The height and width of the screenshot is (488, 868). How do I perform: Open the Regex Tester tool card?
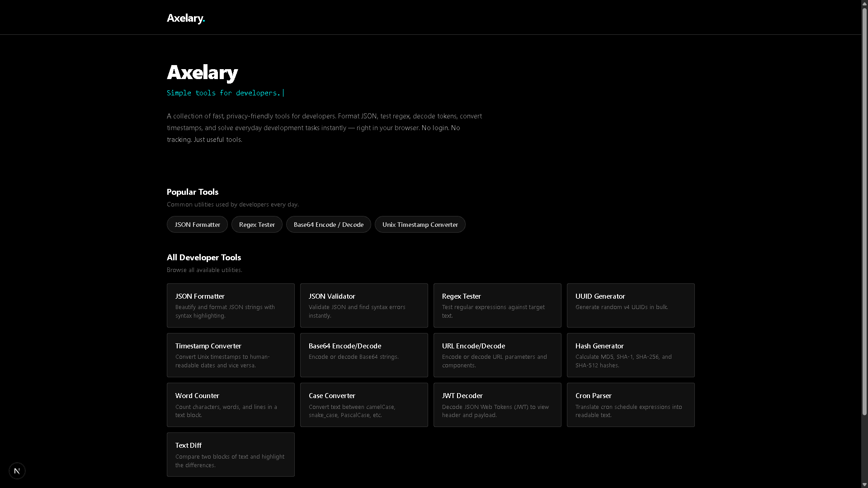(x=497, y=305)
